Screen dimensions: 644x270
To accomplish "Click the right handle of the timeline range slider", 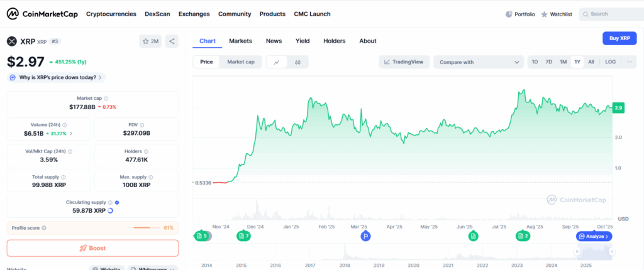I will pos(611,252).
